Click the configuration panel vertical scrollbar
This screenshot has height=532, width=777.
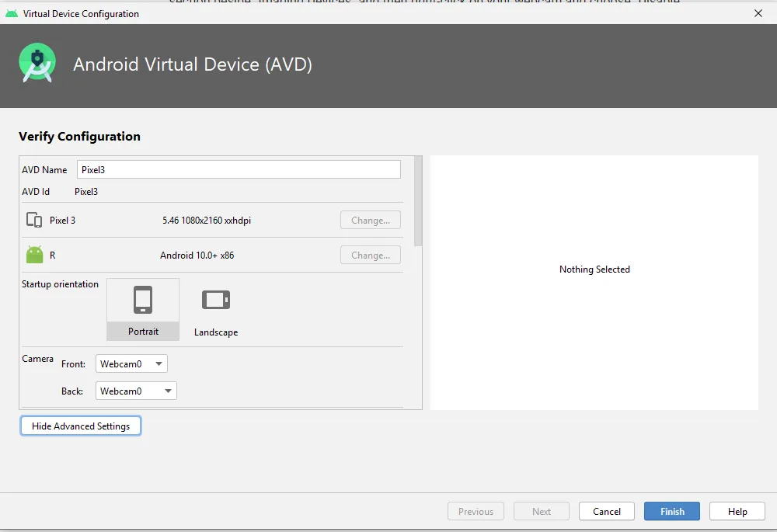tap(418, 201)
